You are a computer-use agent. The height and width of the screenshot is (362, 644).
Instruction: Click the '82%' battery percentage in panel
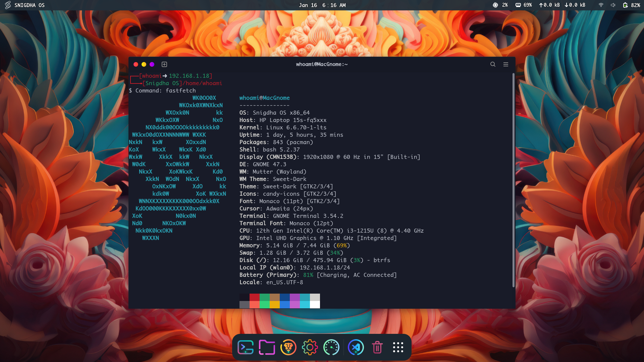[635, 5]
